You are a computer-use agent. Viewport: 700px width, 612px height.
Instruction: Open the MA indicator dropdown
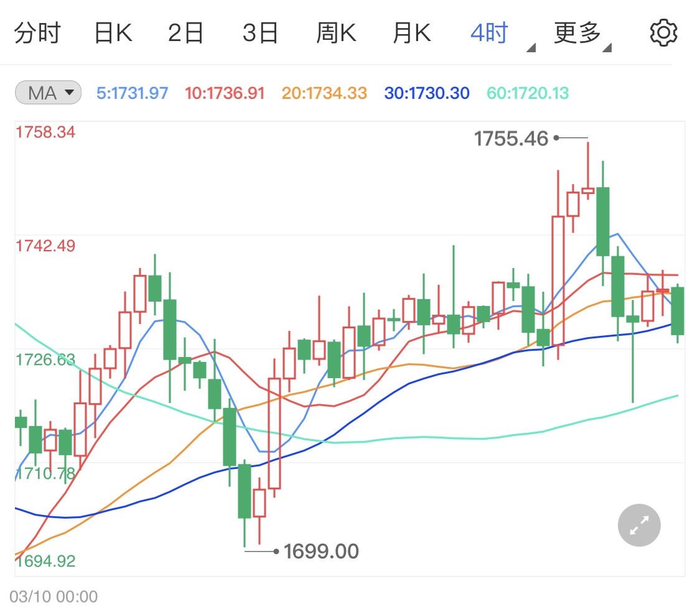point(48,93)
